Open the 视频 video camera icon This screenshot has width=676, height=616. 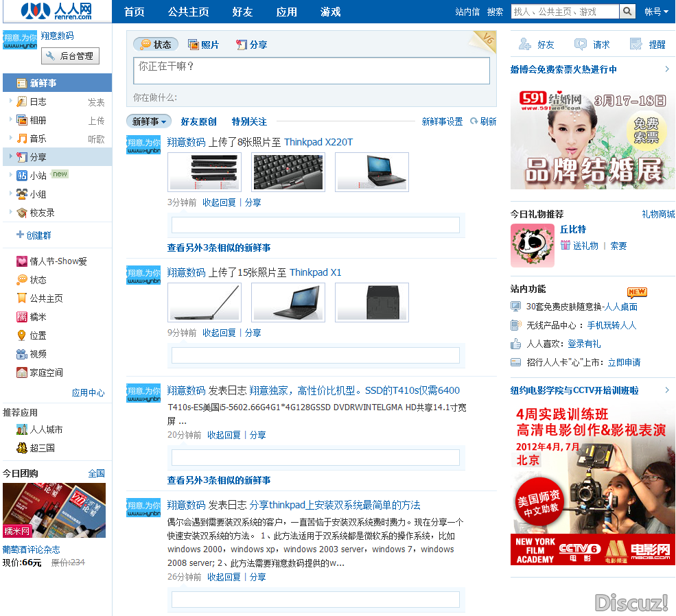[21, 354]
